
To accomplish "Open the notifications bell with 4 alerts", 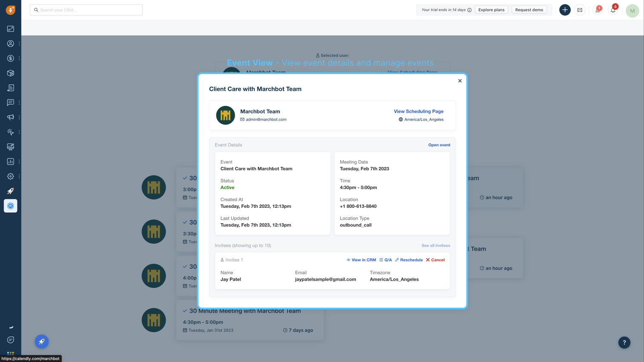I will [x=612, y=9].
